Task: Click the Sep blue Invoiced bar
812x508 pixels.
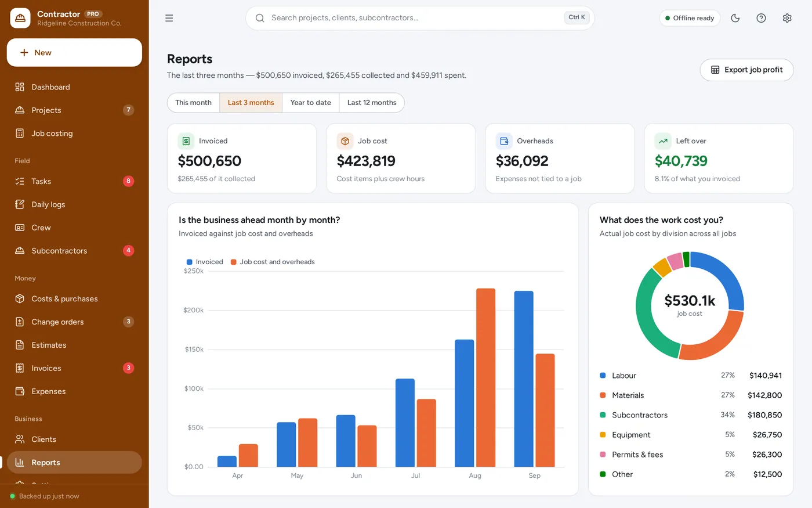Action: click(x=524, y=379)
